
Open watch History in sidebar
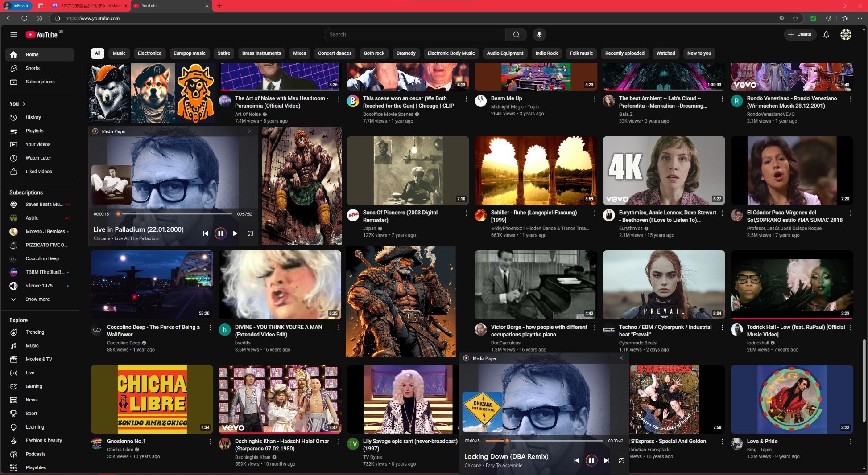[40, 117]
